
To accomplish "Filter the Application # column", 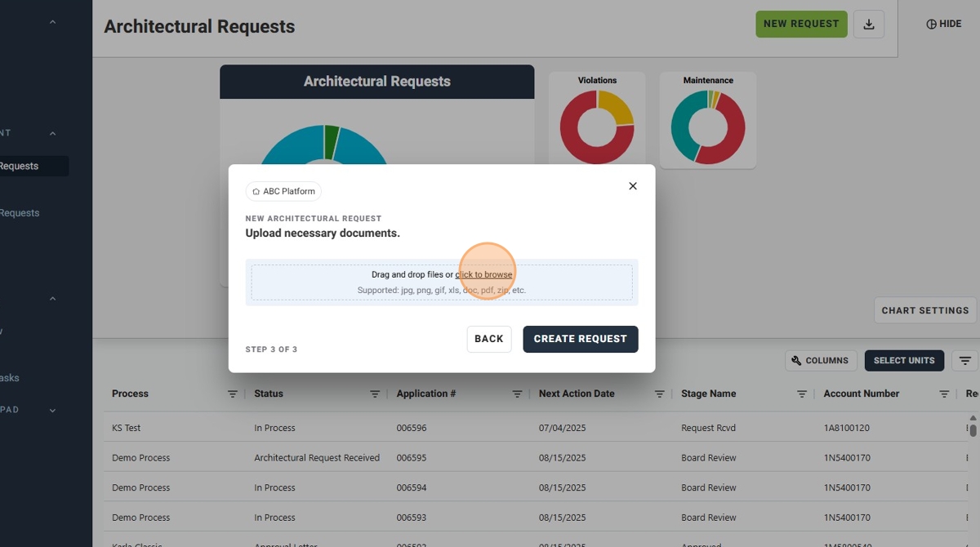I will point(517,394).
